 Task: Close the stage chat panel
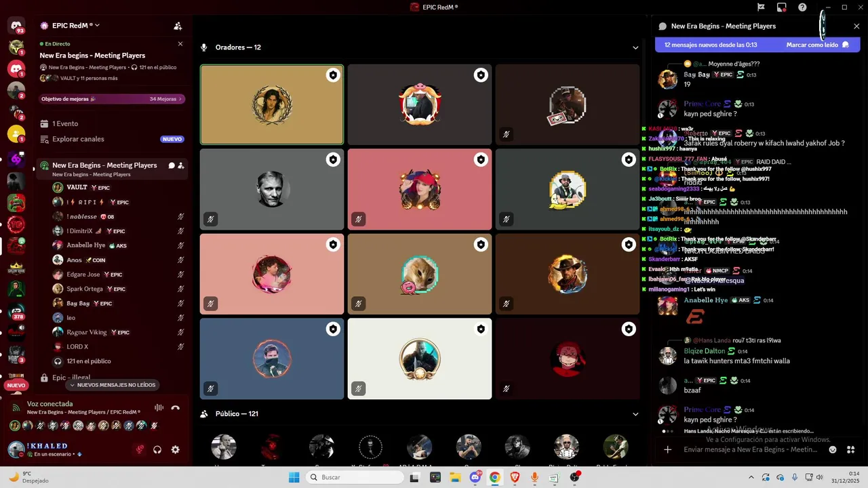pos(856,26)
